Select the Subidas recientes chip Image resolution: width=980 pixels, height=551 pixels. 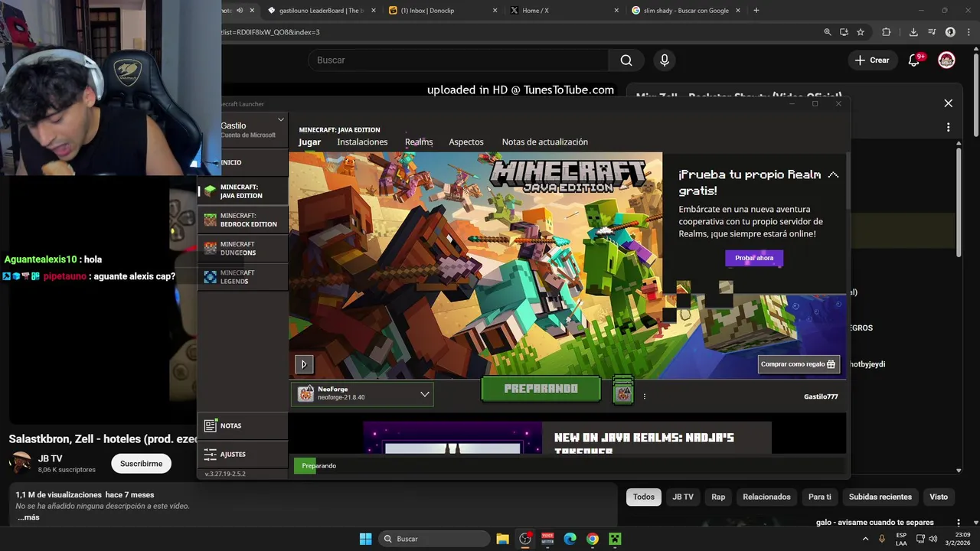click(880, 497)
